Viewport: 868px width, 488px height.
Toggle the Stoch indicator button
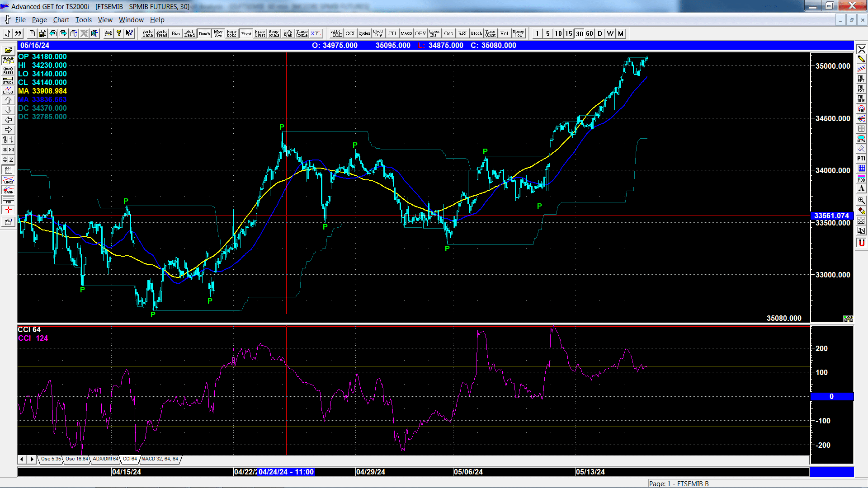click(x=476, y=33)
